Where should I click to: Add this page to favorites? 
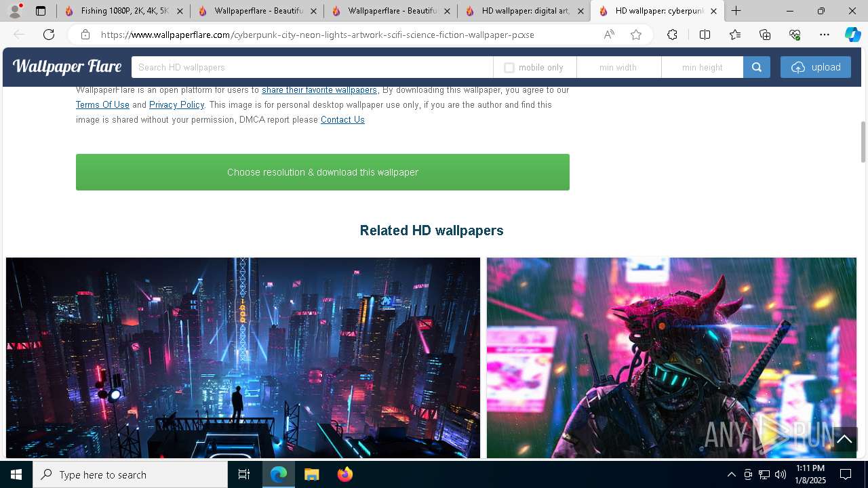[636, 35]
